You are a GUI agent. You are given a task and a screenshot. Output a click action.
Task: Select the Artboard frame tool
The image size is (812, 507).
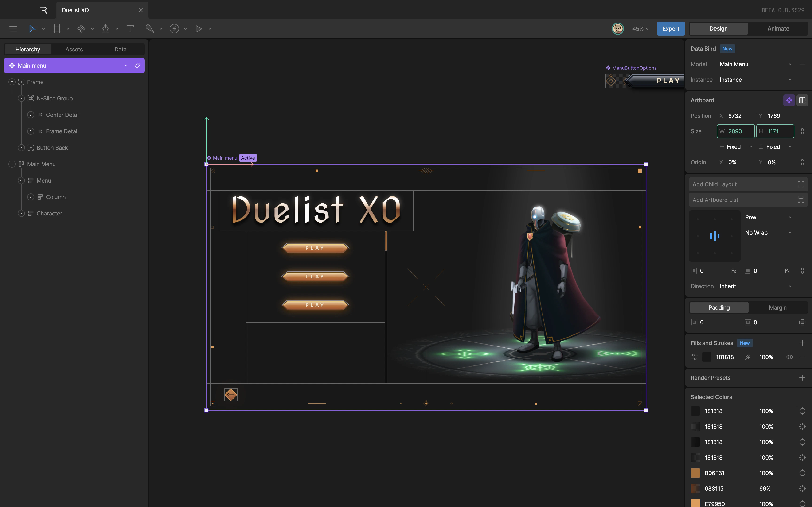57,29
